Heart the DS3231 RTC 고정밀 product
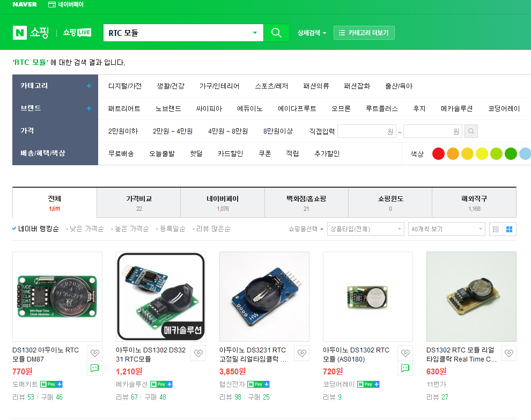Viewport: 531px width, 420px height. [302, 353]
